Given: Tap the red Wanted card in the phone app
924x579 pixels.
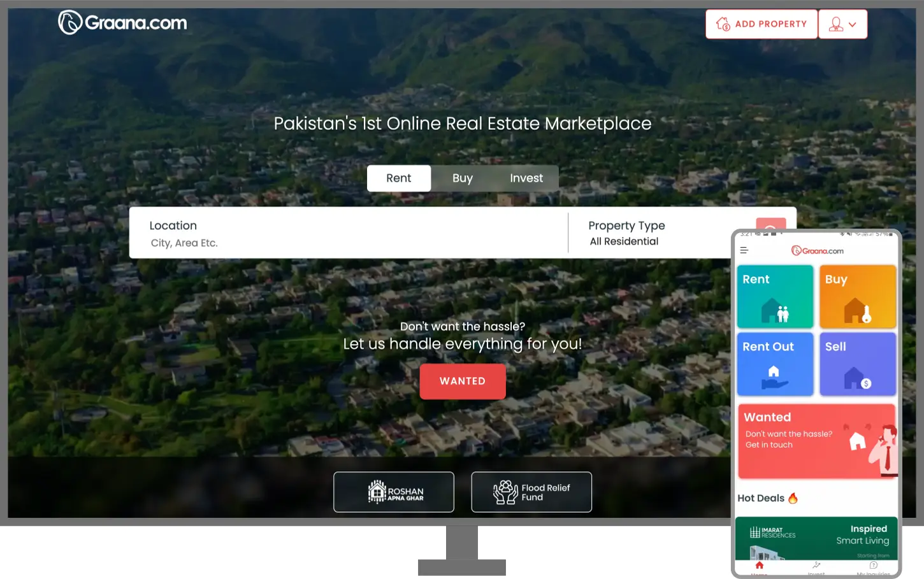Looking at the screenshot, I should pyautogui.click(x=817, y=441).
